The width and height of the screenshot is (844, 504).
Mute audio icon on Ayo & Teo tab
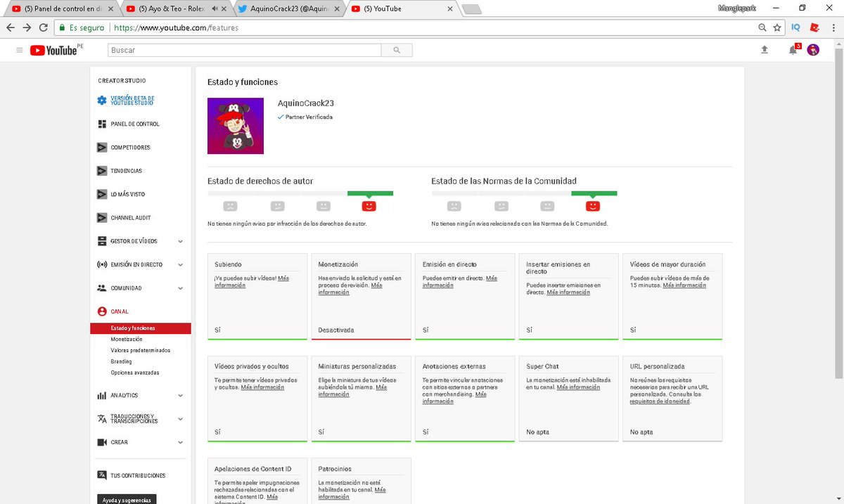click(215, 9)
